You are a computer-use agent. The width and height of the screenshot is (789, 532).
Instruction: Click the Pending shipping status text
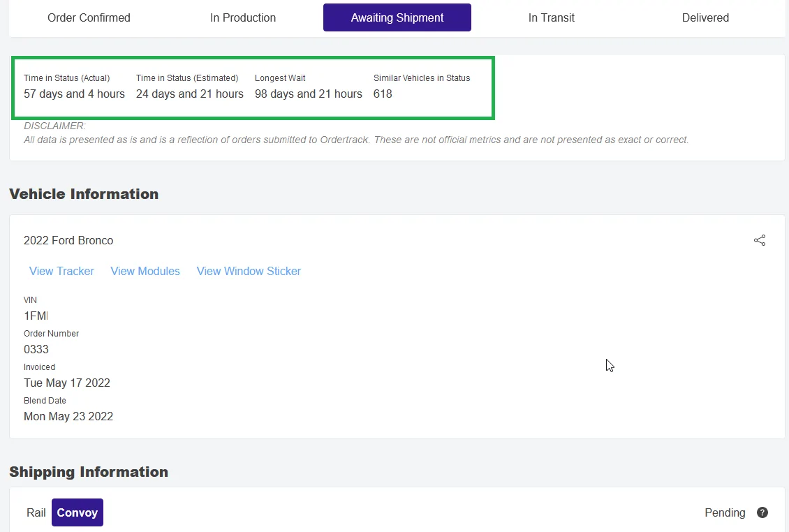coord(725,513)
